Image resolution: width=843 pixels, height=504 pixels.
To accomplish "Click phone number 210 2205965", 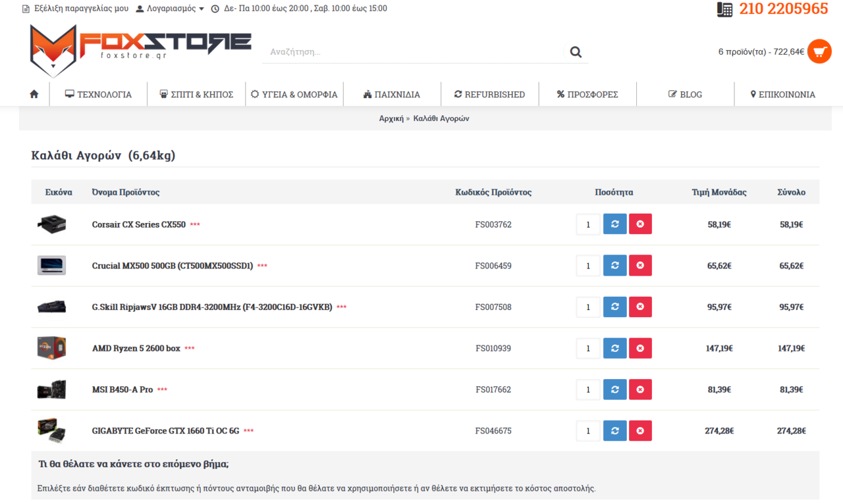I will 784,9.
